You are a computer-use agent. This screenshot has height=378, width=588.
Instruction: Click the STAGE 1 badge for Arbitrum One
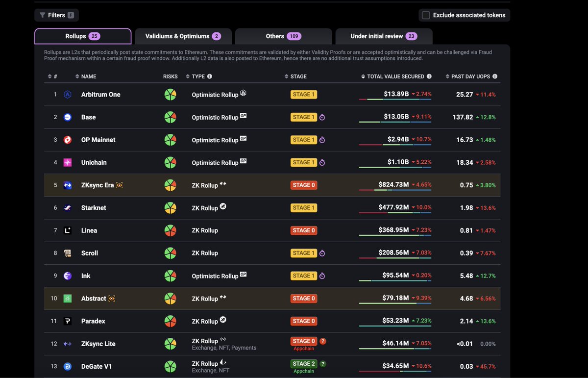click(x=304, y=95)
